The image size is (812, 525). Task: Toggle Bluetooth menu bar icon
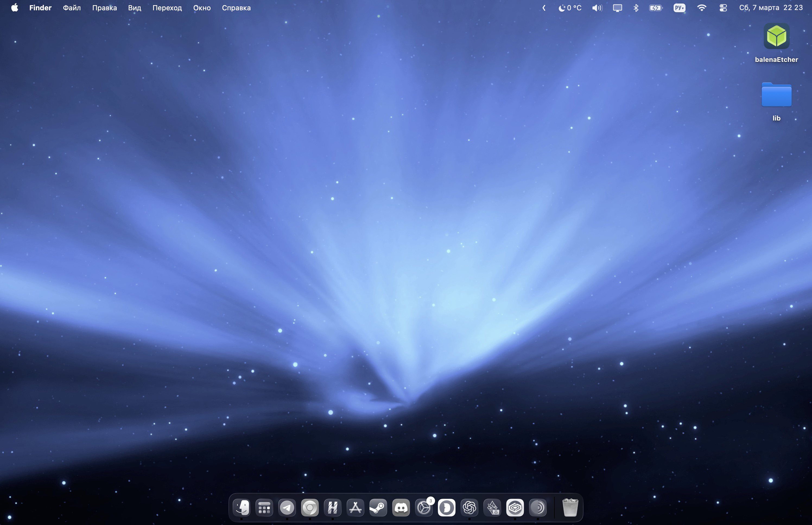[x=636, y=8]
